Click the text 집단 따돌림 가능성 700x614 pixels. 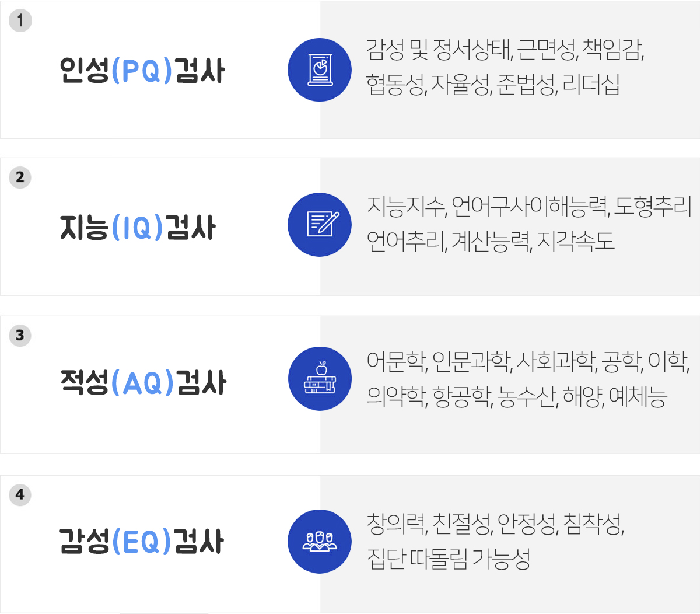click(448, 559)
